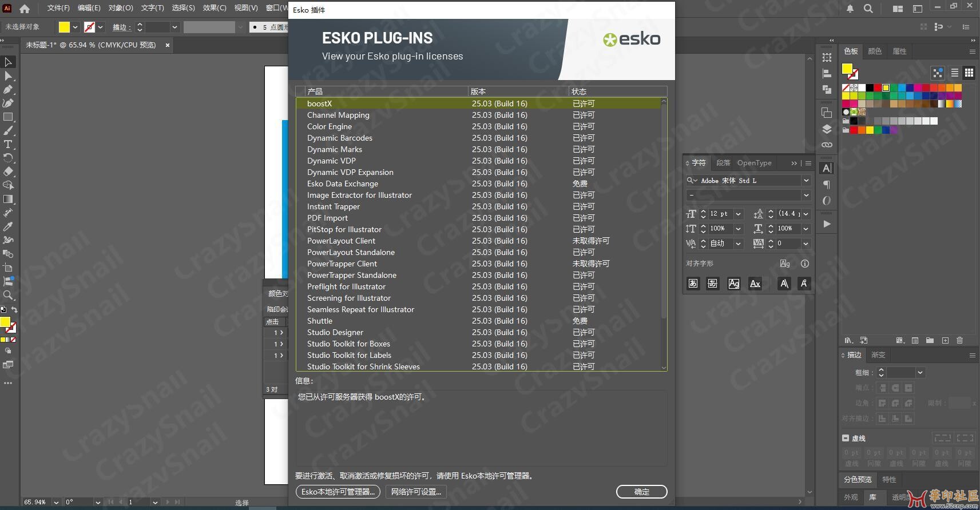Viewport: 980px width, 510px height.
Task: Toggle the dashed line checkbox
Action: (846, 438)
